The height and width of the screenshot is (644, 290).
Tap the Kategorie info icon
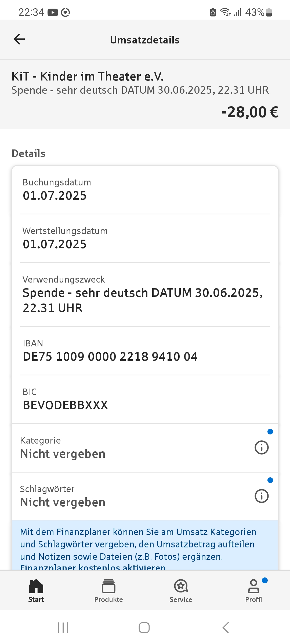[x=262, y=447]
